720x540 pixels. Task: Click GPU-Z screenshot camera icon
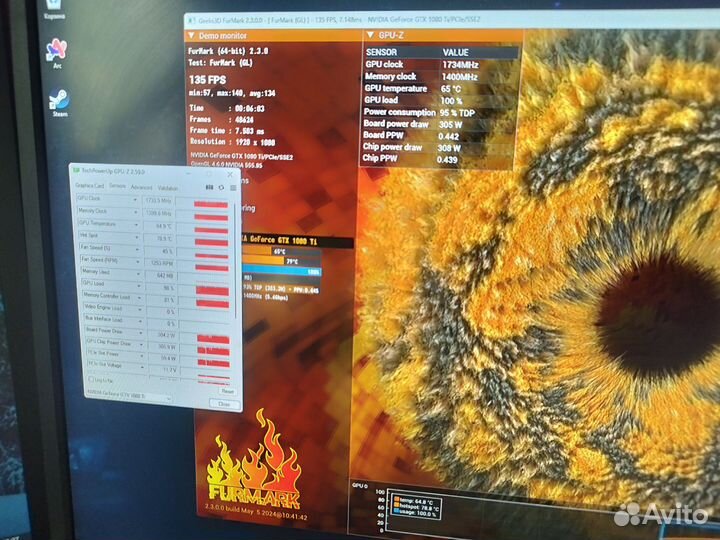click(209, 187)
